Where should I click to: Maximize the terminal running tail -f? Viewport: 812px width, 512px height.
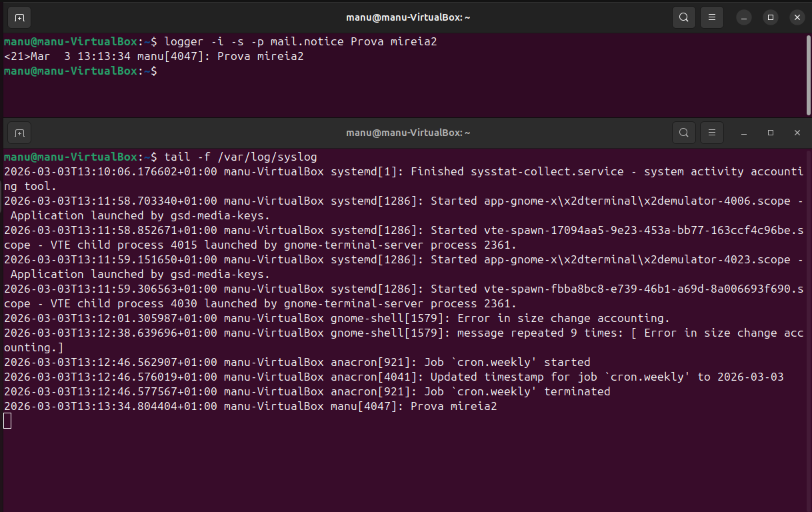pos(771,133)
